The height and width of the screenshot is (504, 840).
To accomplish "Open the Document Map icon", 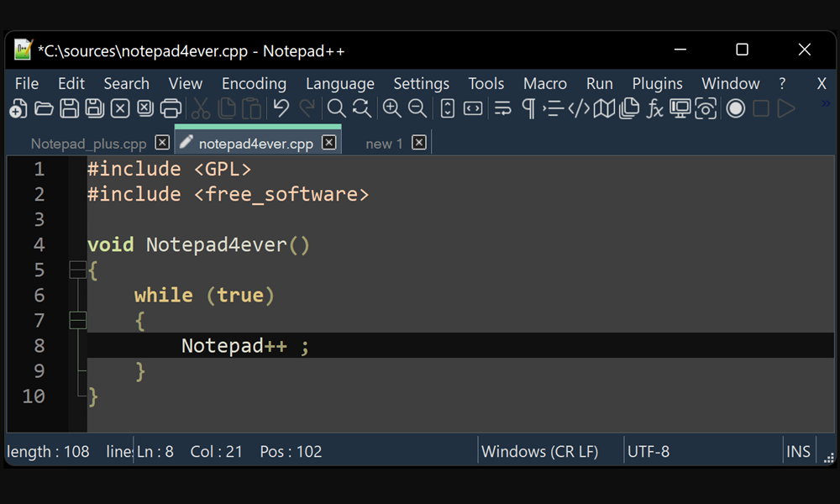I will [x=604, y=108].
